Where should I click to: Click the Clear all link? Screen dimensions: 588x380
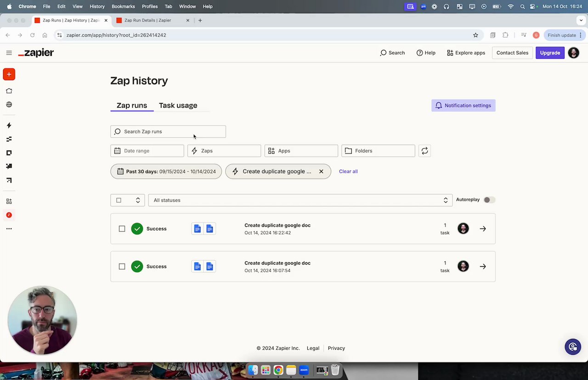coord(348,171)
